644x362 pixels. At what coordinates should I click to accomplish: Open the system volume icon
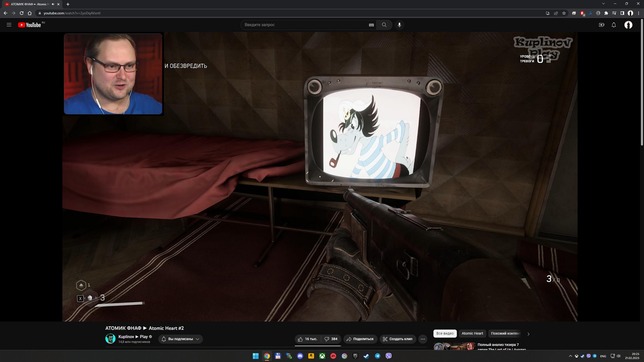coord(619,356)
